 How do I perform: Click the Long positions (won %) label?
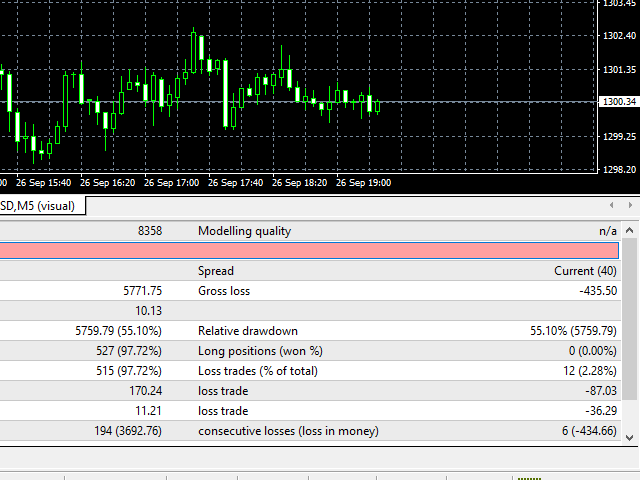(260, 351)
